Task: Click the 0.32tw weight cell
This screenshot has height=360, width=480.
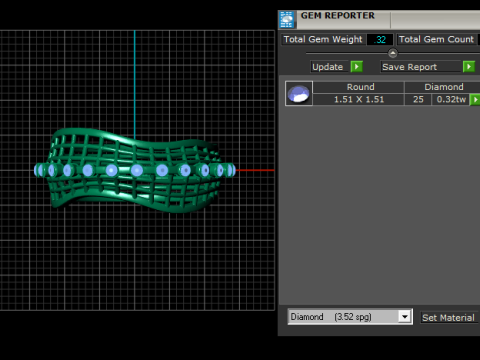Action: click(451, 99)
